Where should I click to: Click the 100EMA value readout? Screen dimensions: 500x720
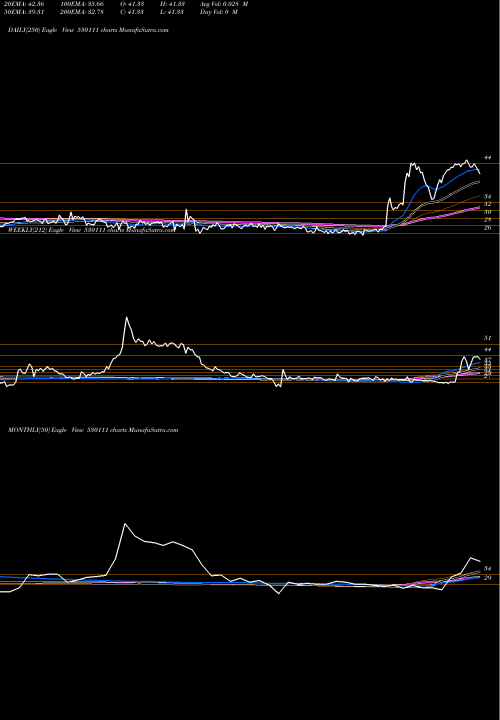pos(81,4)
